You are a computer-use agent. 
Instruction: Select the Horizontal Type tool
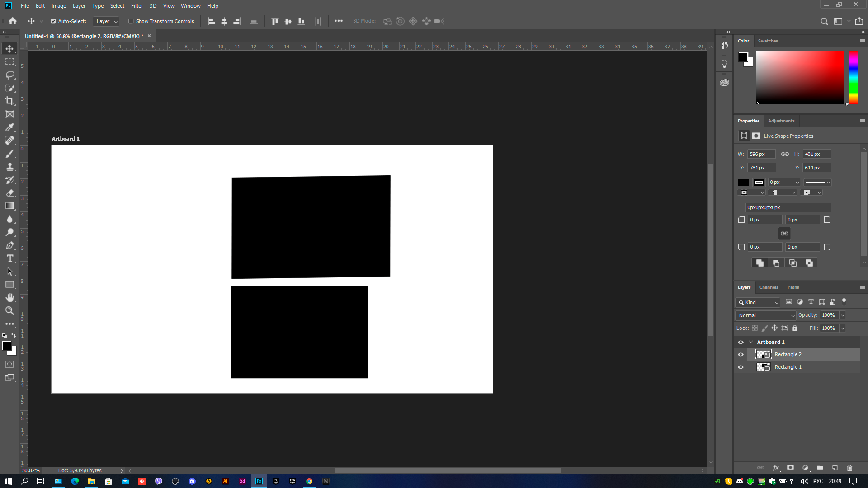pos(9,258)
